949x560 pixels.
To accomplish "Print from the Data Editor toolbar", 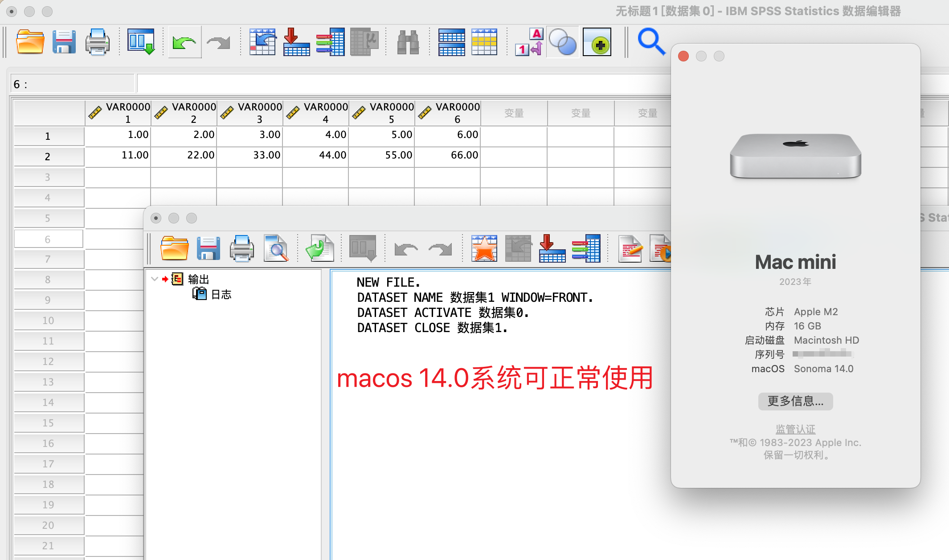I will tap(97, 42).
